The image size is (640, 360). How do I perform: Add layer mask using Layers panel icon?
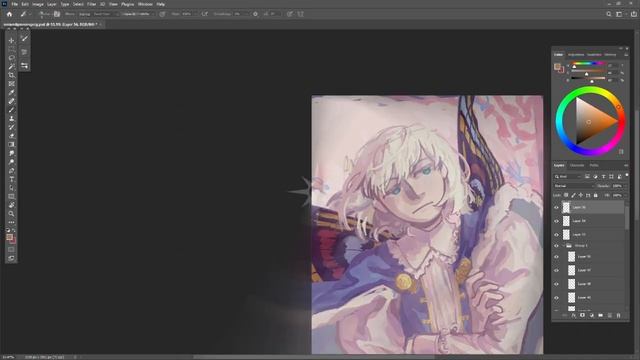[x=582, y=315]
